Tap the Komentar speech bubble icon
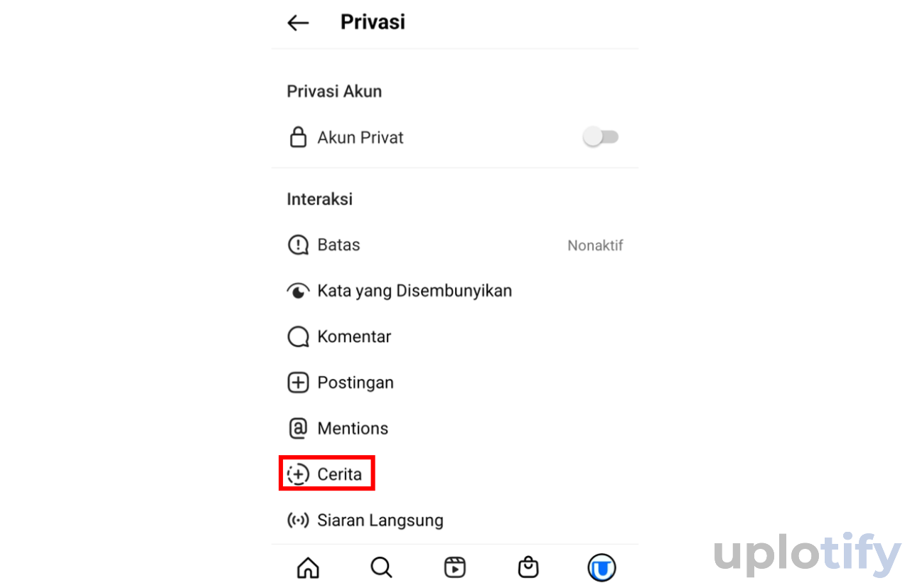Screen dimensions: 910x588 click(298, 337)
